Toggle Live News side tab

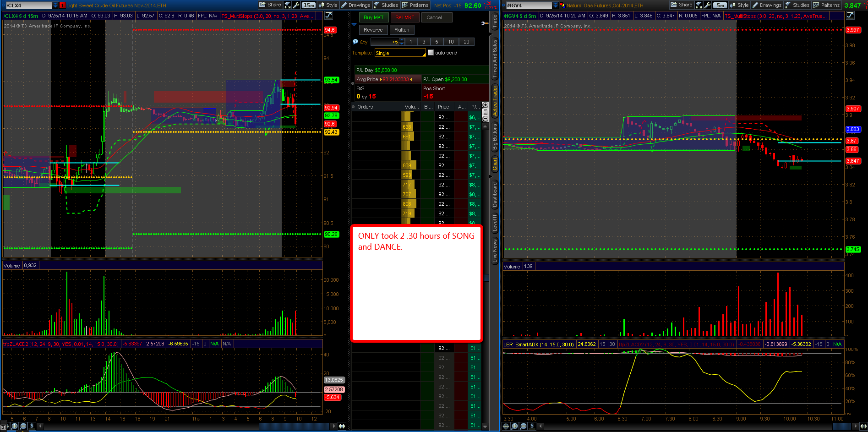(x=495, y=251)
